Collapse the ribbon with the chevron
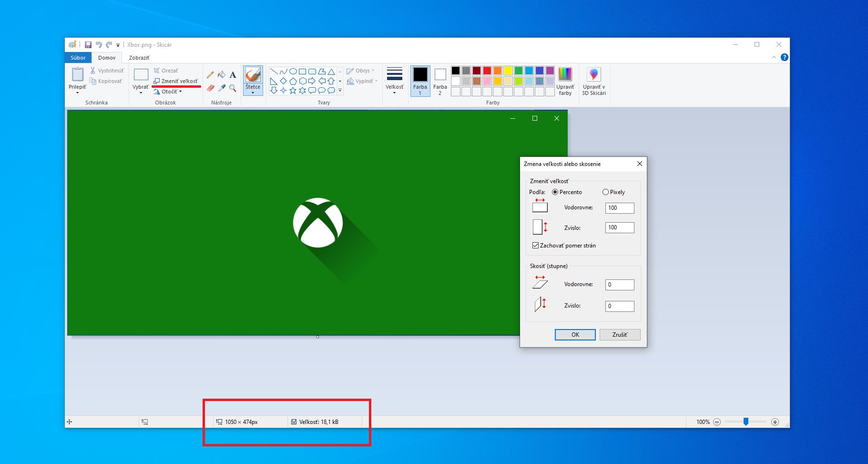The width and height of the screenshot is (868, 464). [x=774, y=57]
